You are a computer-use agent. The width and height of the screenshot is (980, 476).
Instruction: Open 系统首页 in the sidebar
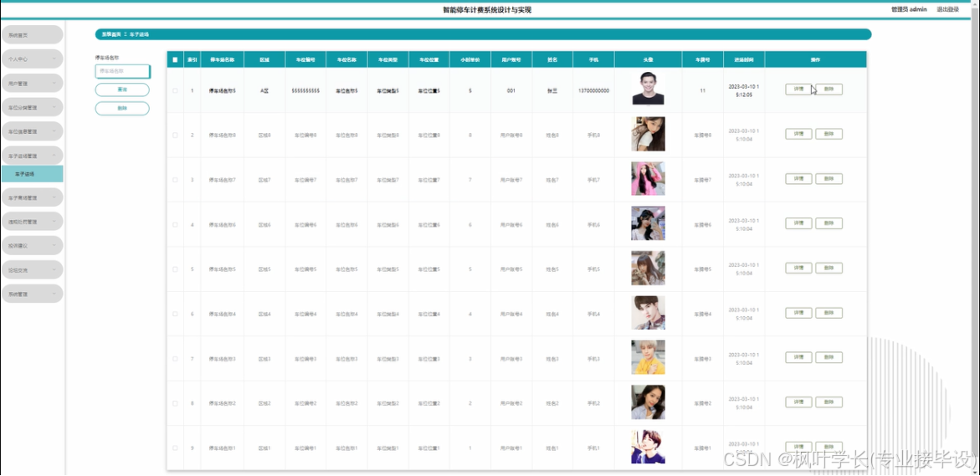coord(32,35)
